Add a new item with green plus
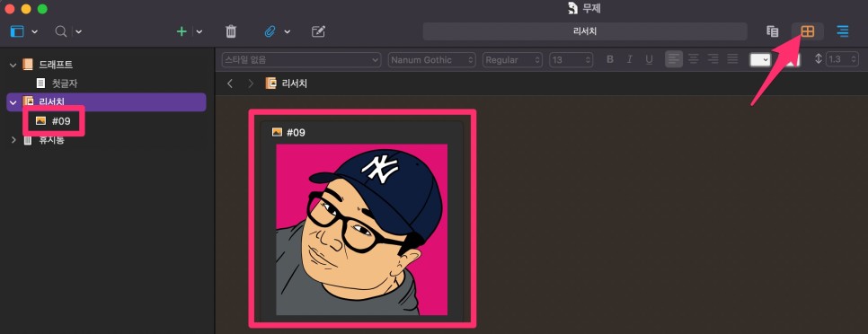 pyautogui.click(x=182, y=31)
